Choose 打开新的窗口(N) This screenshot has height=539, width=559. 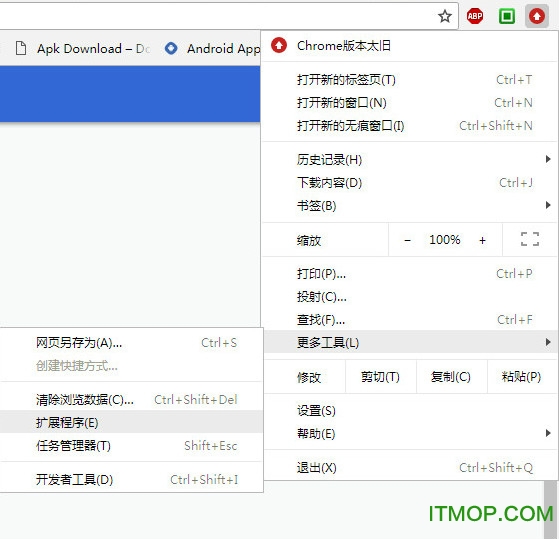(x=410, y=103)
